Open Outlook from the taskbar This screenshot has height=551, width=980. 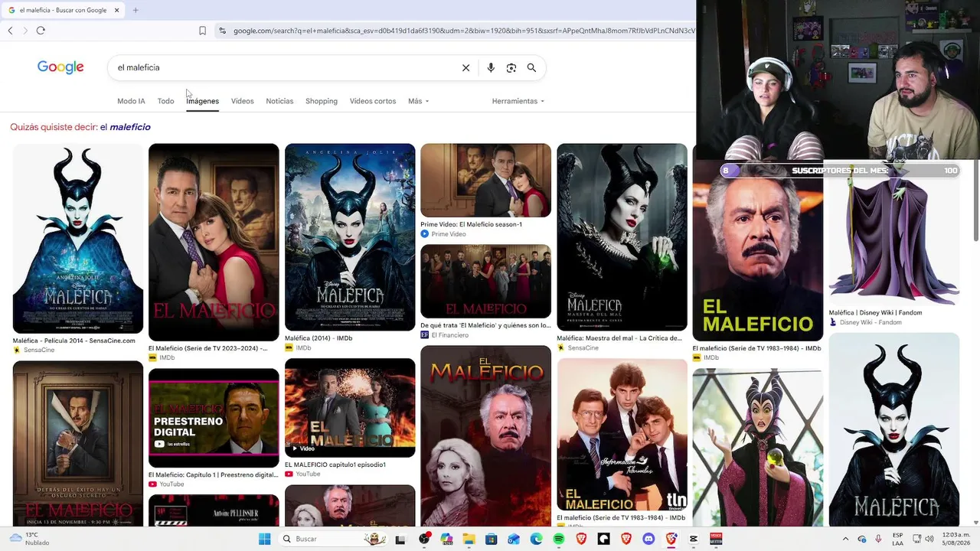[514, 539]
